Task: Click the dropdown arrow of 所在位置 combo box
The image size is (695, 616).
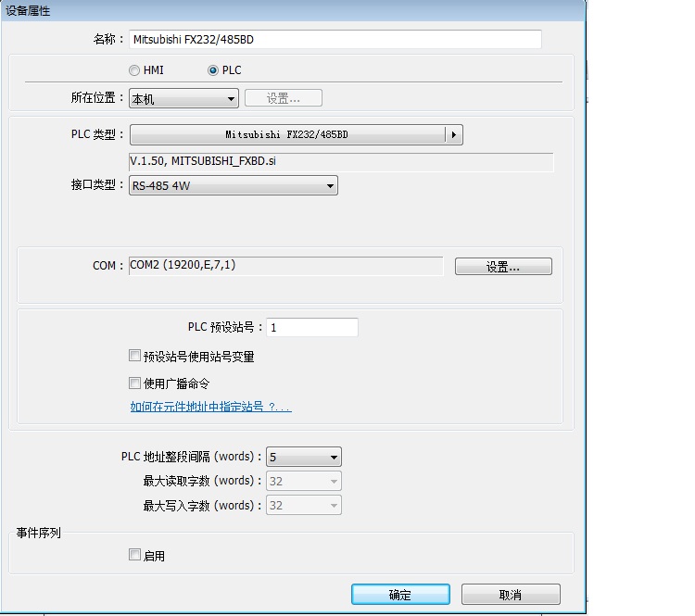Action: tap(231, 98)
